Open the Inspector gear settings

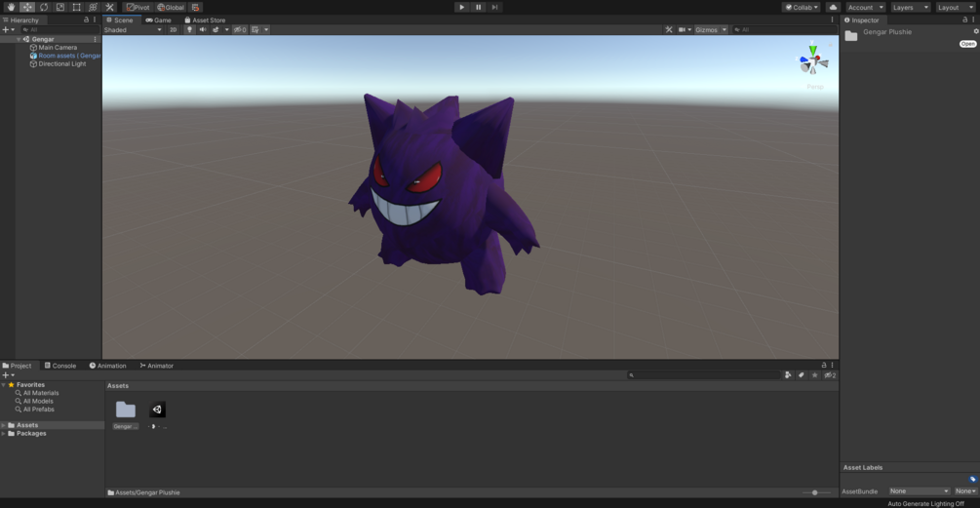point(976,31)
